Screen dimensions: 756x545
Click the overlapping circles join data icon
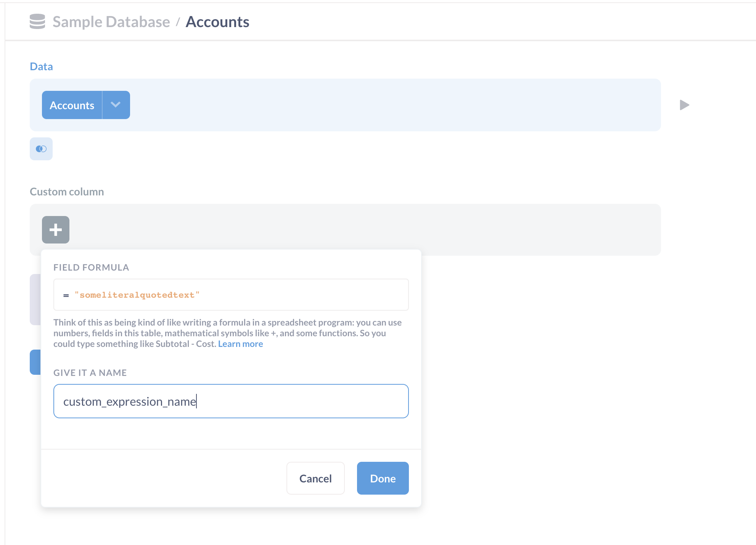(41, 149)
